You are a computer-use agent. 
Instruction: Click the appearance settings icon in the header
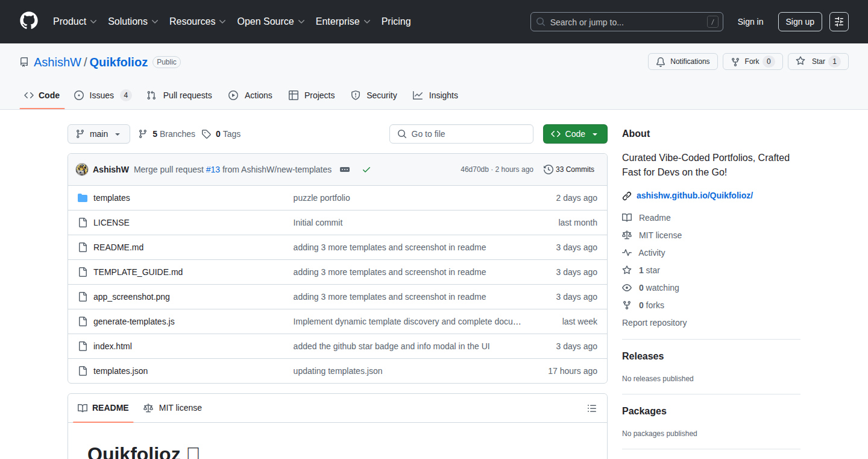click(x=839, y=22)
